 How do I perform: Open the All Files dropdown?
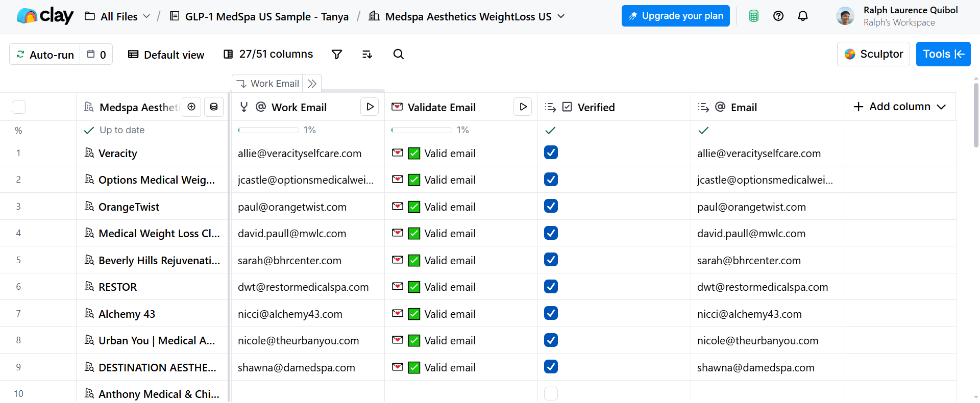pyautogui.click(x=117, y=16)
